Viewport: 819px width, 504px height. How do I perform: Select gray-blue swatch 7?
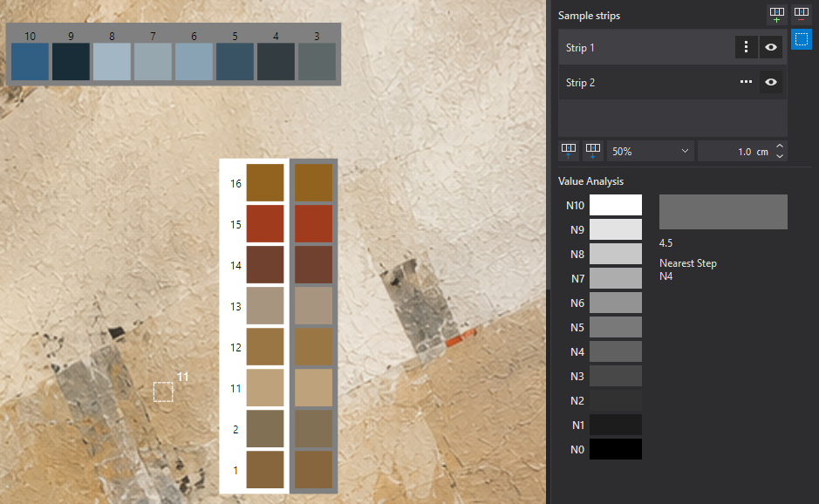coord(153,62)
